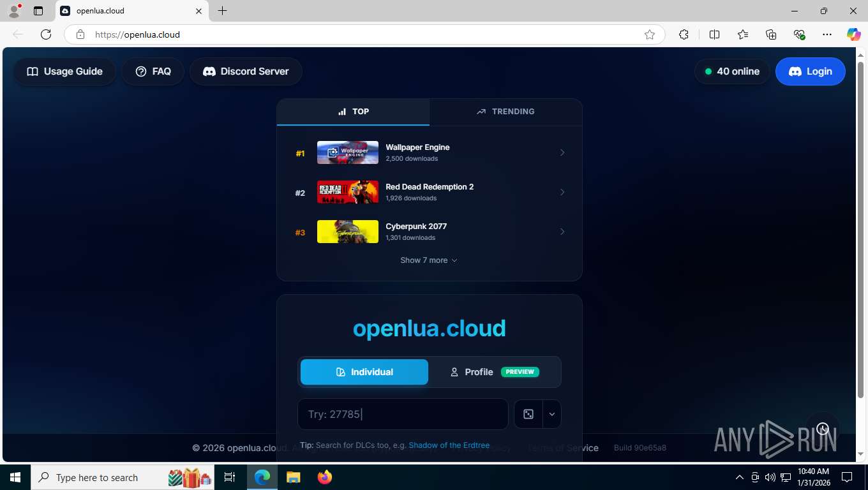868x490 pixels.
Task: Switch to the TOP tab
Action: [353, 112]
